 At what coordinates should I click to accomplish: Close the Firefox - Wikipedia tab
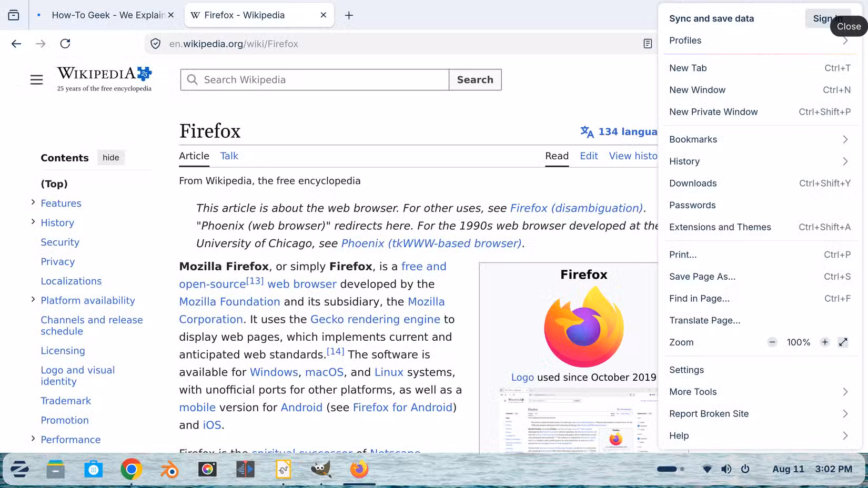tap(323, 15)
